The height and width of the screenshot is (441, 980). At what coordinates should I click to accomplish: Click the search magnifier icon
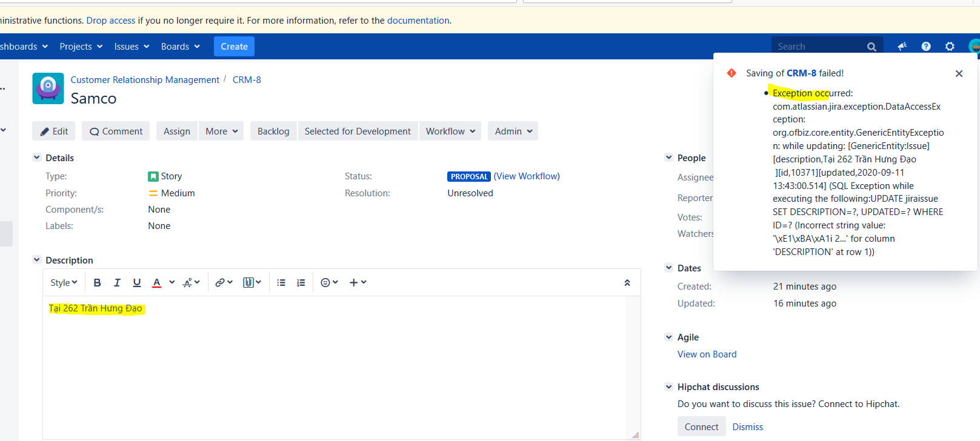872,47
